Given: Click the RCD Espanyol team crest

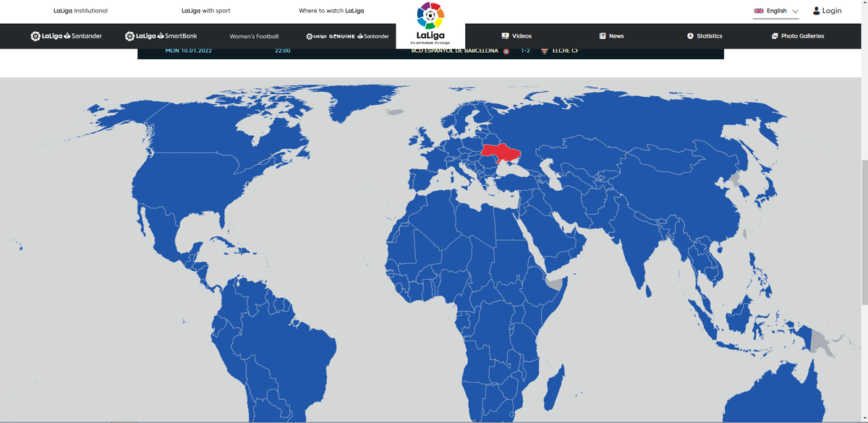Looking at the screenshot, I should [506, 51].
